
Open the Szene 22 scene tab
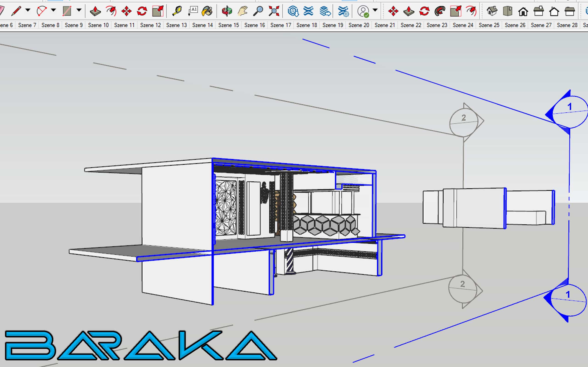point(411,25)
